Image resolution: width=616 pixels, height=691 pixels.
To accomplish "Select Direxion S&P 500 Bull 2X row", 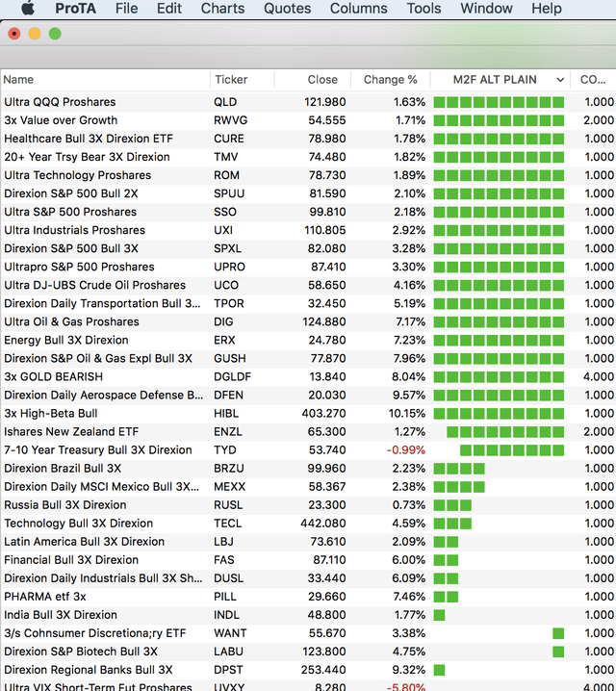I will click(308, 193).
